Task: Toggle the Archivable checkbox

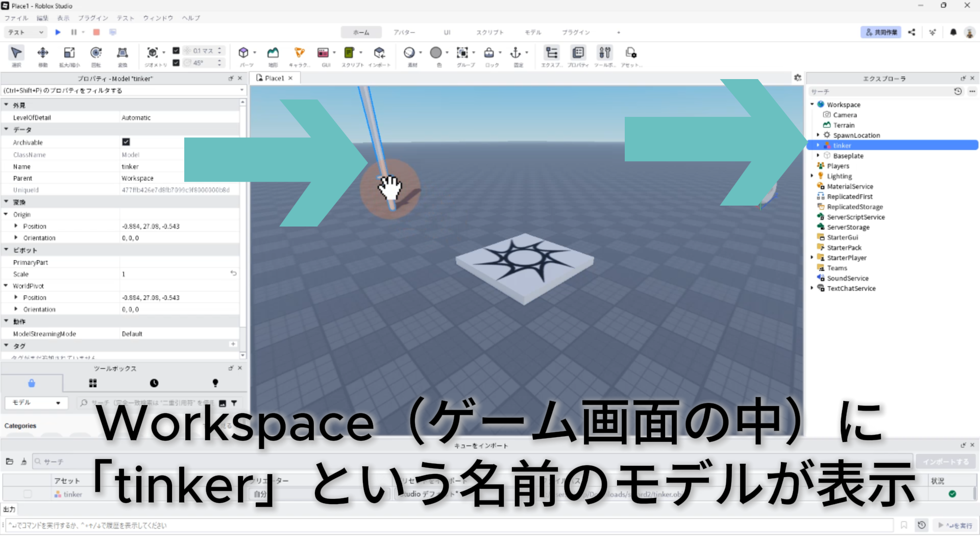Action: pos(126,142)
